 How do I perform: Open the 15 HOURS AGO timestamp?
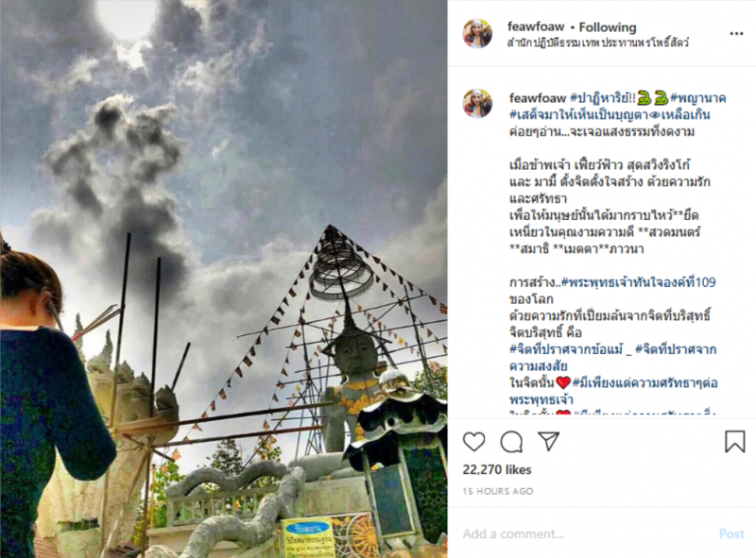click(x=498, y=492)
